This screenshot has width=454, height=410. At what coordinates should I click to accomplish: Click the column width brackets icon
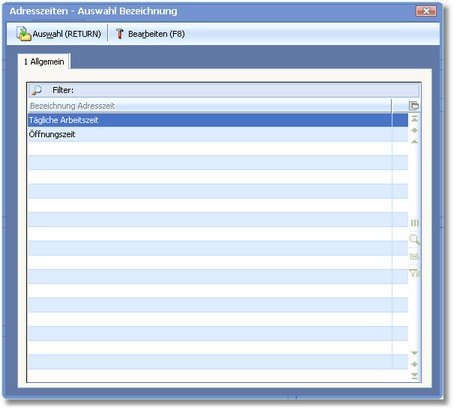[414, 223]
